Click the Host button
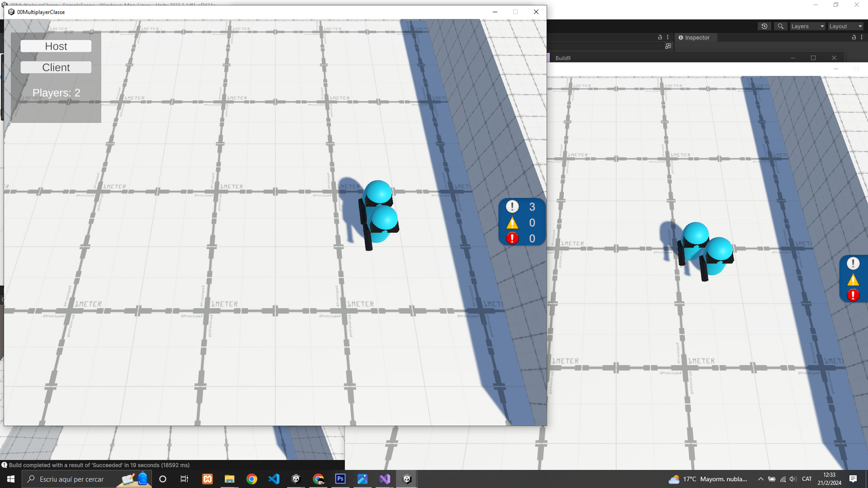Viewport: 868px width, 488px height. click(56, 46)
